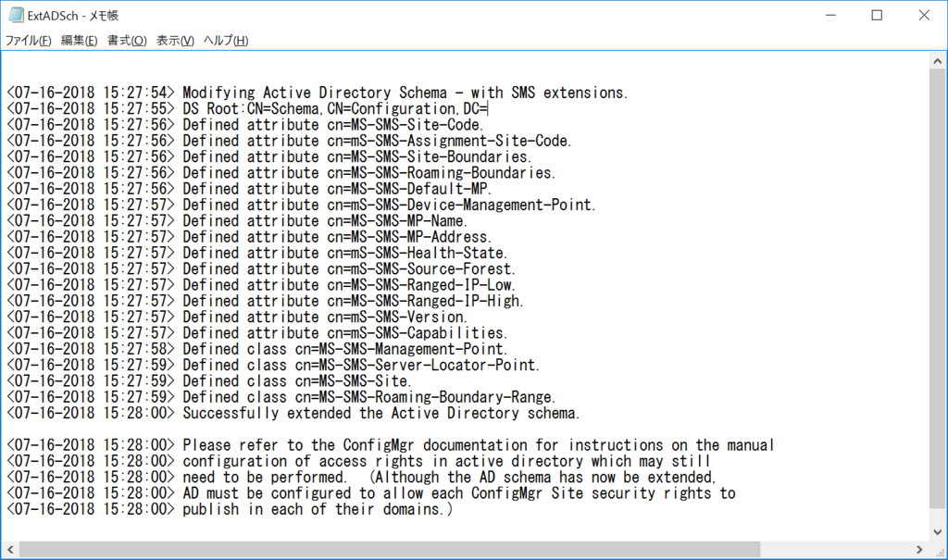Click the line 'Modifying Active Directory Schema'
The height and width of the screenshot is (560, 948).
click(318, 93)
